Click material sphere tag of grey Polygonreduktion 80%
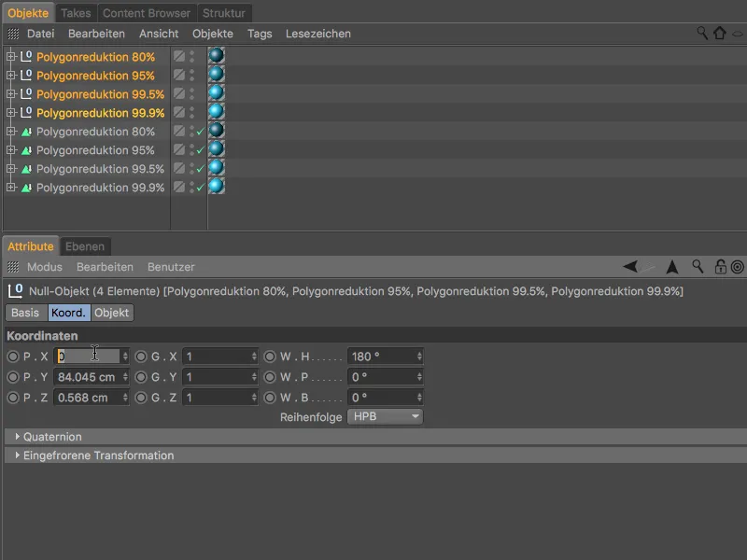Viewport: 747px width, 560px height. click(217, 130)
